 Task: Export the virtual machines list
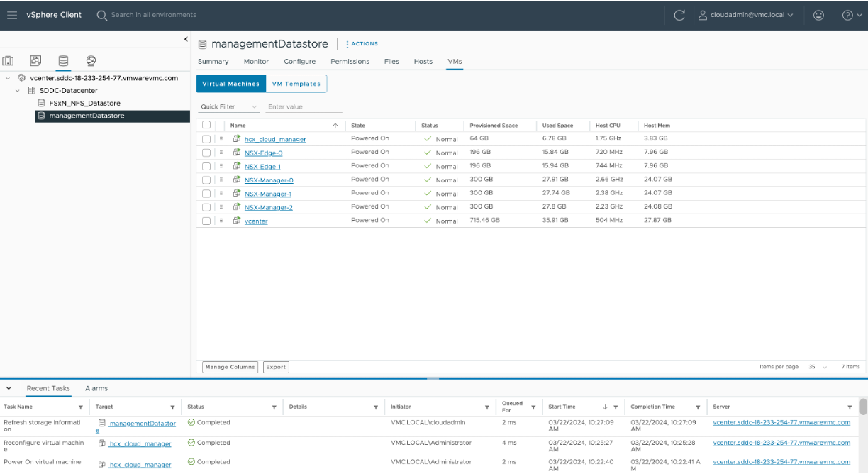point(276,367)
